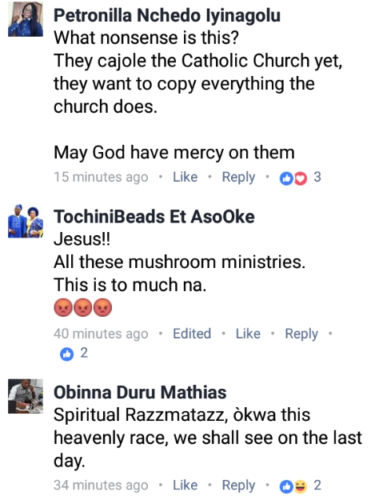View the like reaction icon on Petronilla's comment
The image size is (383, 500).
[286, 179]
